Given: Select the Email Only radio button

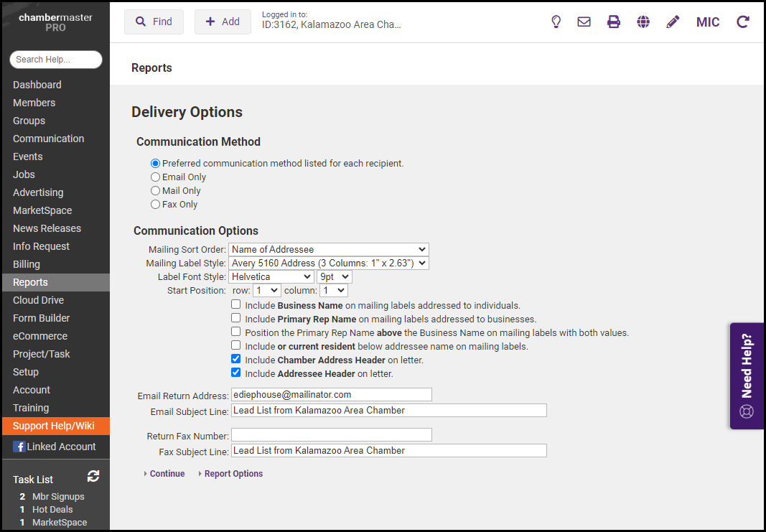Looking at the screenshot, I should (155, 177).
